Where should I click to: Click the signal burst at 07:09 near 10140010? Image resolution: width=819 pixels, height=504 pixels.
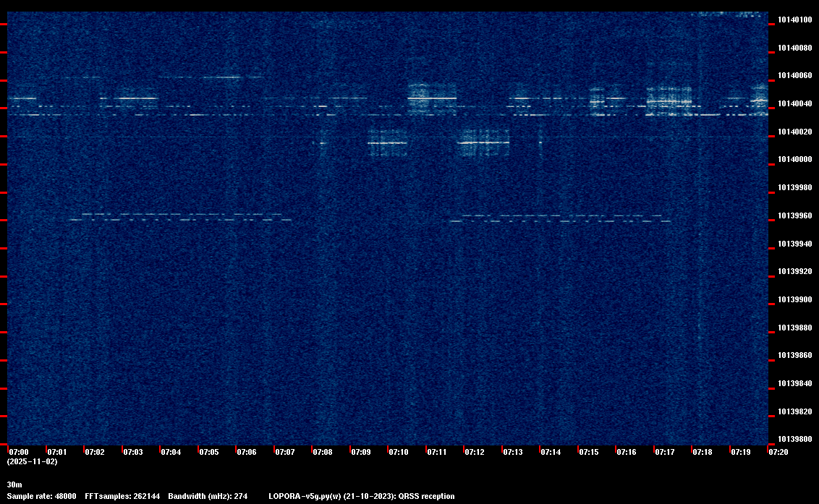coord(388,142)
